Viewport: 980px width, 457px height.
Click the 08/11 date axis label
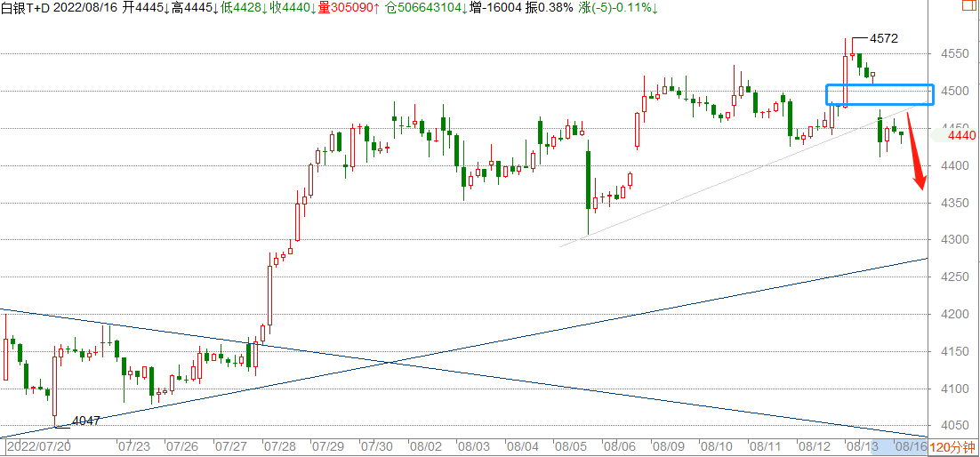tap(765, 447)
